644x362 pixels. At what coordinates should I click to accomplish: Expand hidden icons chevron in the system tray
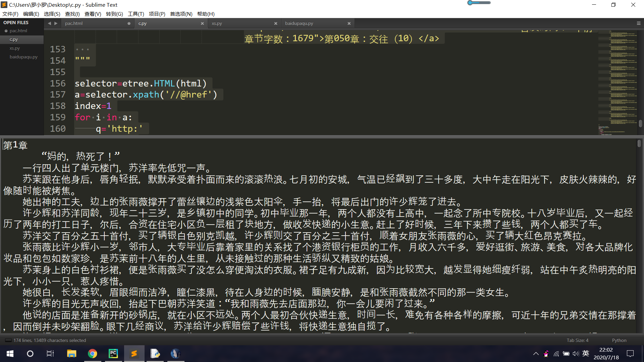(x=536, y=354)
